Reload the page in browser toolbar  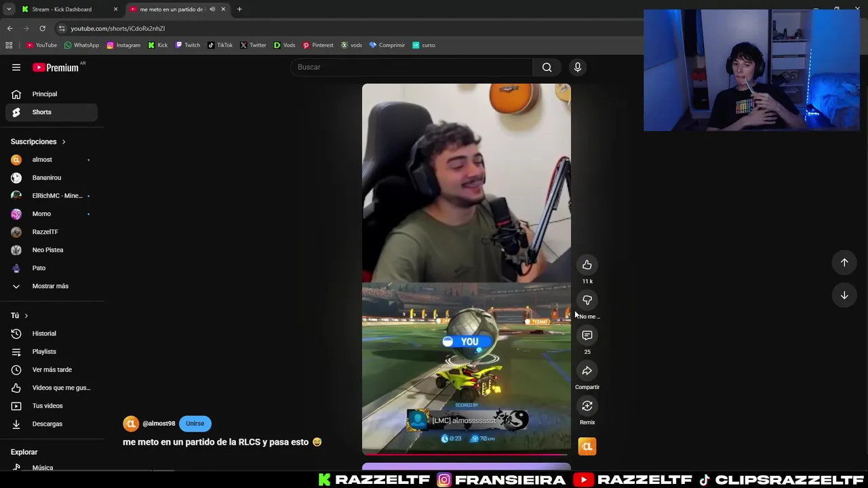42,28
